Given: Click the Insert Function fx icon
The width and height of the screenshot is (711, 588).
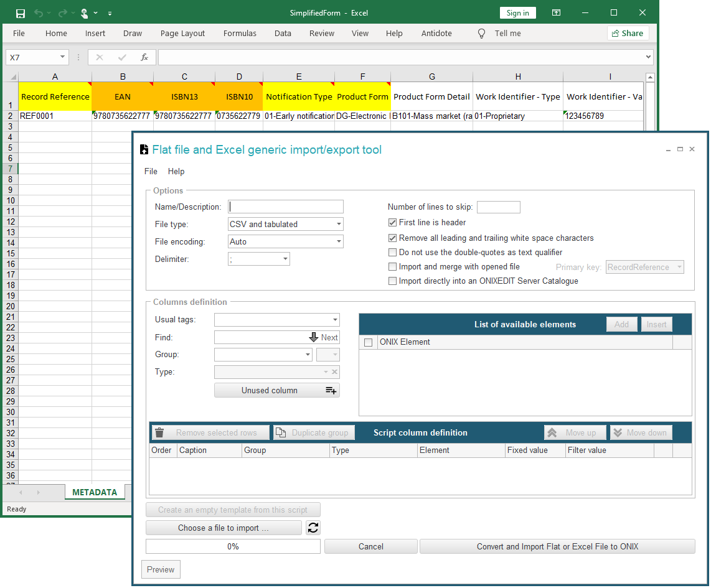Looking at the screenshot, I should [x=144, y=57].
